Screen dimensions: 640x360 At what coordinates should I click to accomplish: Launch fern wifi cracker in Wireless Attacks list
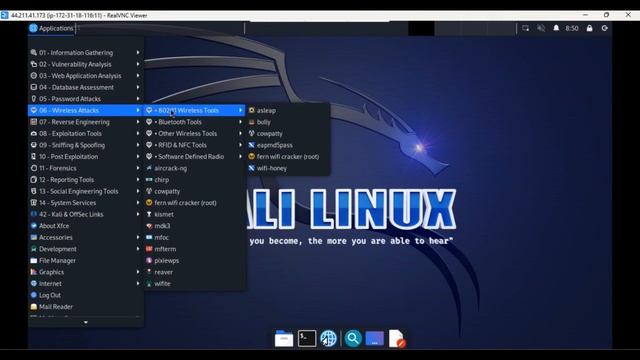click(x=194, y=202)
